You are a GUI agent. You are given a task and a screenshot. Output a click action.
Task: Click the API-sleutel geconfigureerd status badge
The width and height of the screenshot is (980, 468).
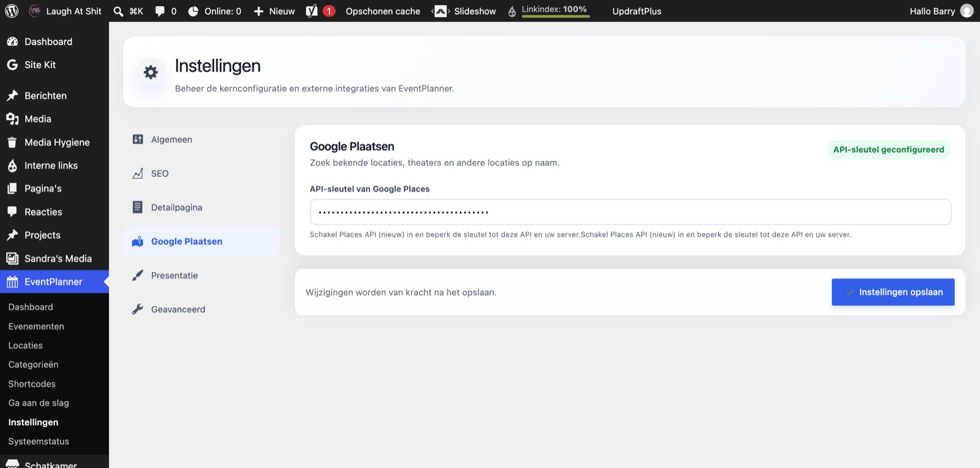pos(889,149)
